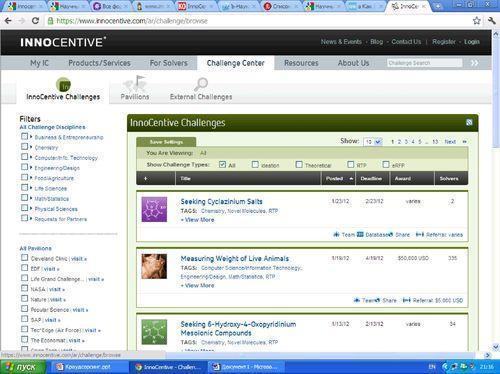Expand View More for Cyclazinium Salts
This screenshot has width=500, height=374.
[x=198, y=220]
